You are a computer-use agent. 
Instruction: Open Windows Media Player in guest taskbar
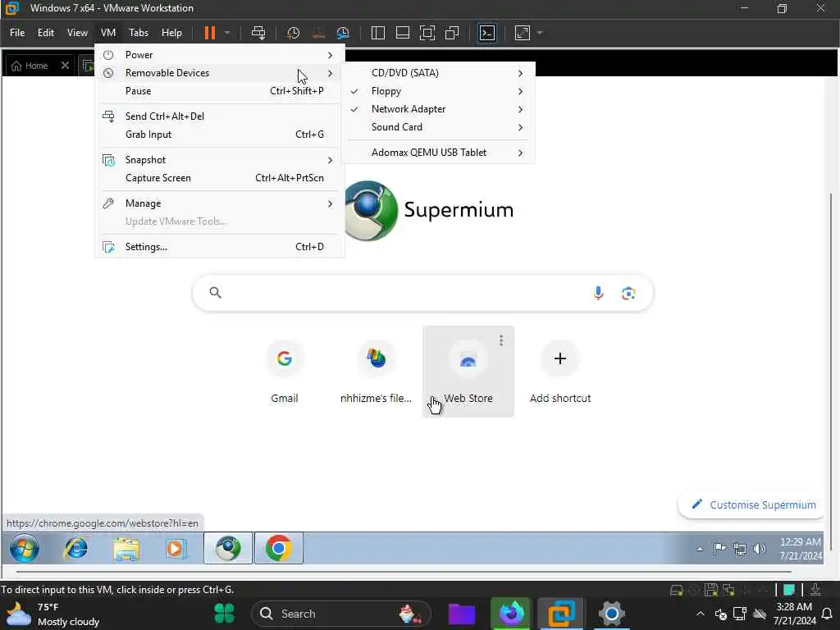(x=176, y=549)
